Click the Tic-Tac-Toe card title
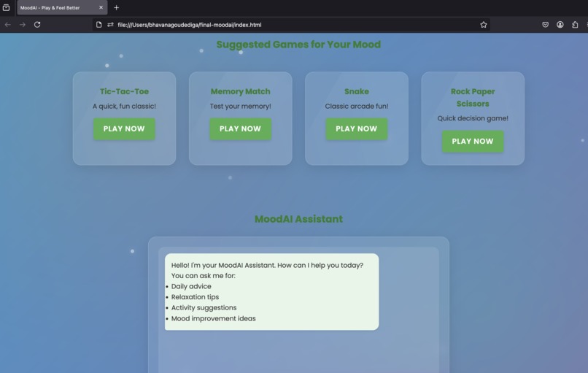588x373 pixels. point(124,91)
